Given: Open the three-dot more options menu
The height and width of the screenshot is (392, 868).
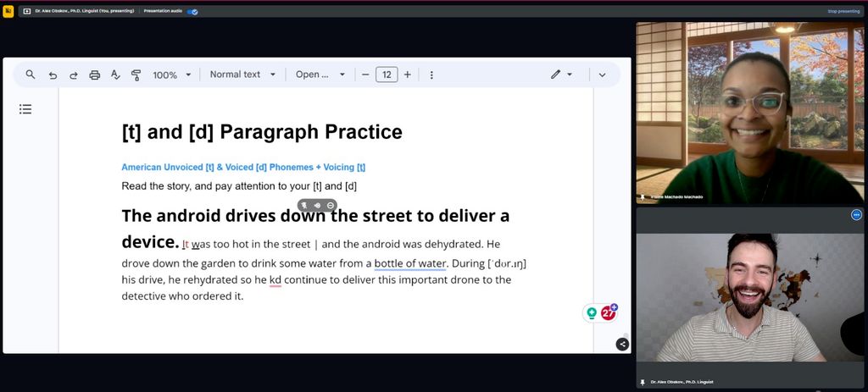Looking at the screenshot, I should coord(431,75).
